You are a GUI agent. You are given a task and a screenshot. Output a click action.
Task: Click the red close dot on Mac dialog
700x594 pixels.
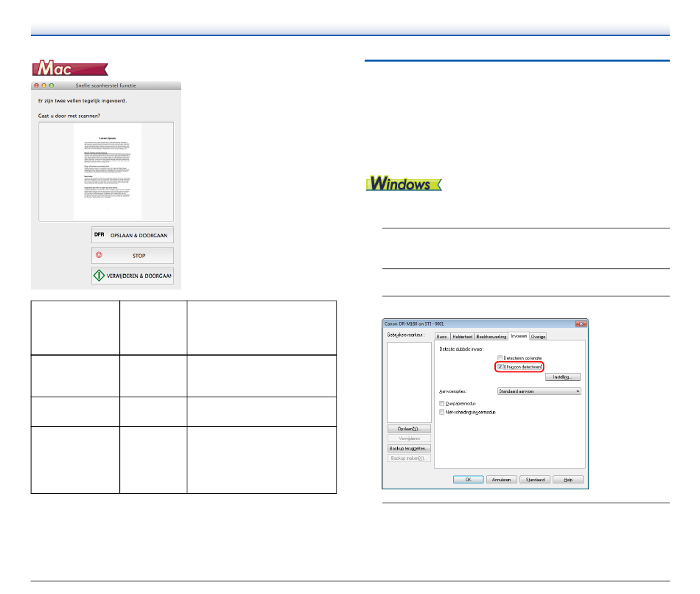(36, 86)
